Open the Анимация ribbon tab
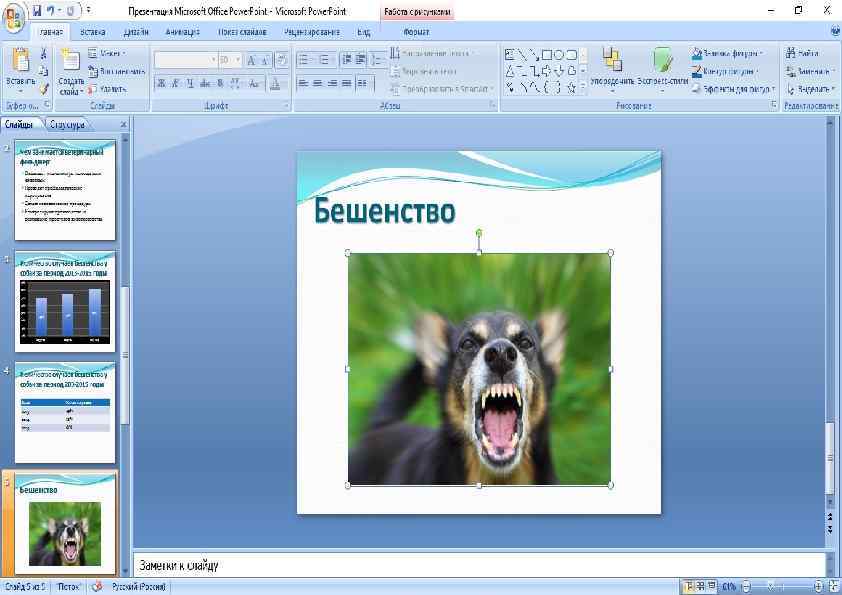Screen dimensions: 842x595 coord(183,32)
